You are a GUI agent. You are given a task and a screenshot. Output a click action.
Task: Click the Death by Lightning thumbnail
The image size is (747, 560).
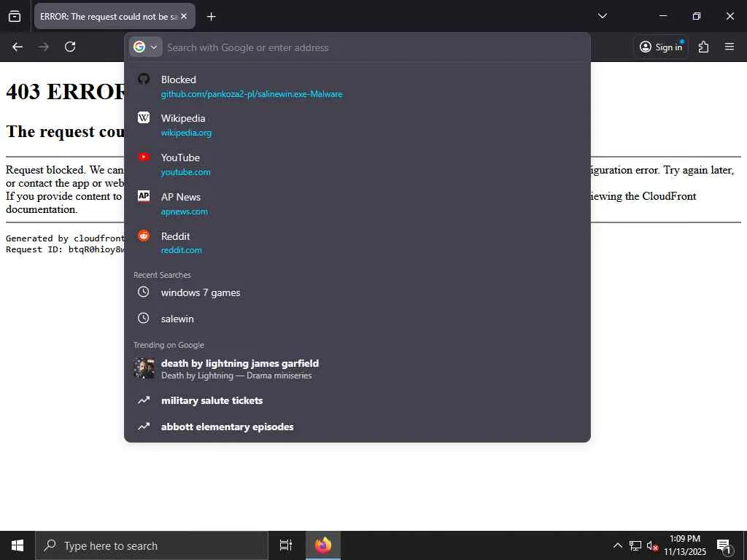144,368
